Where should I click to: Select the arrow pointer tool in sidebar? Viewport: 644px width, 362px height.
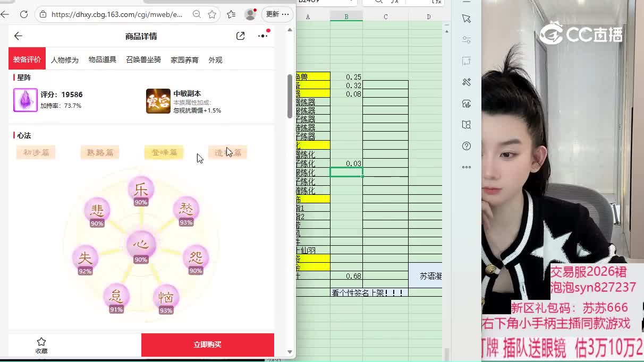coord(467,19)
